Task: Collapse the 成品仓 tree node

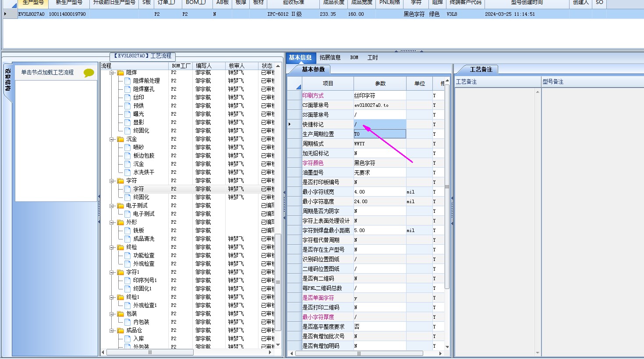Action: coord(112,331)
